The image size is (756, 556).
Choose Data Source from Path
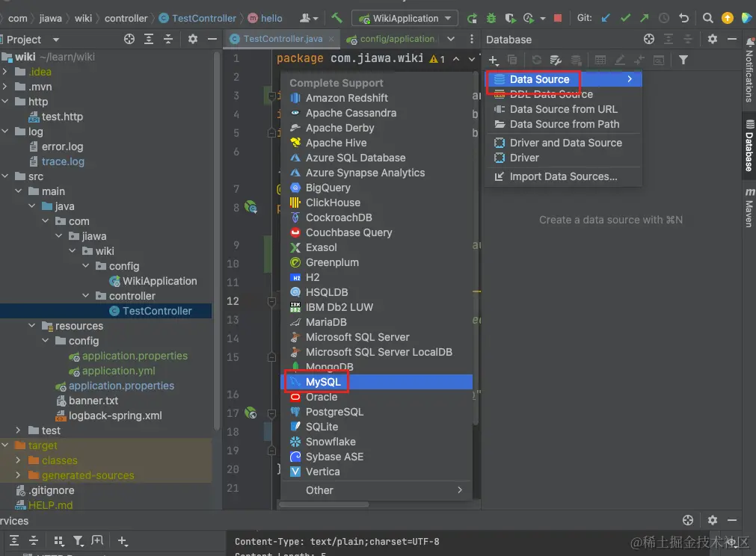pos(563,124)
